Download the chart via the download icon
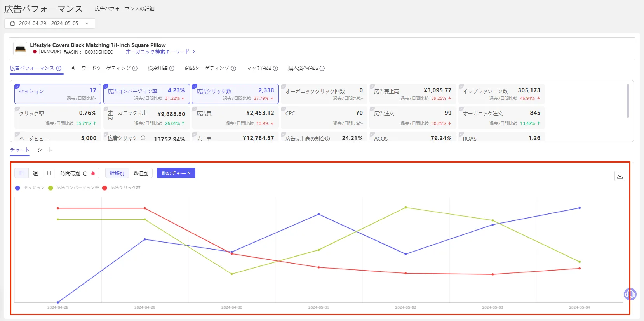 pyautogui.click(x=620, y=176)
